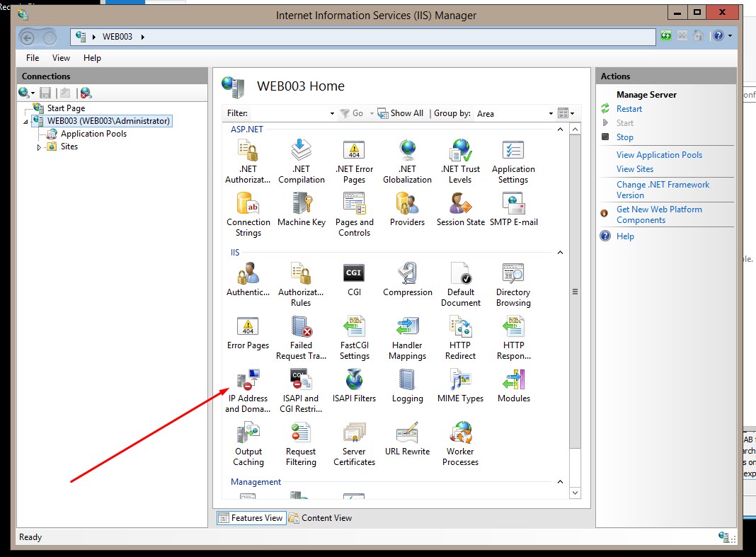Open MIME Types feature
The width and height of the screenshot is (756, 557).
point(460,386)
